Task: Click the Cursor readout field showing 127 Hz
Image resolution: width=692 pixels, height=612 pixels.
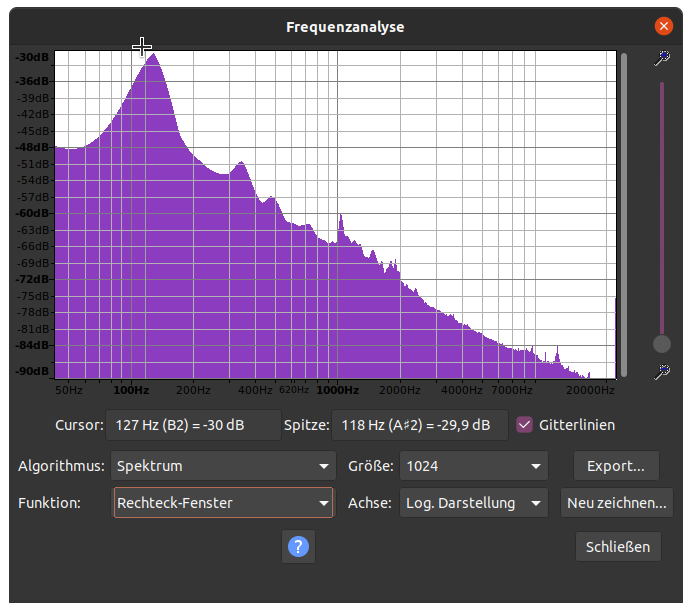Action: 193,425
